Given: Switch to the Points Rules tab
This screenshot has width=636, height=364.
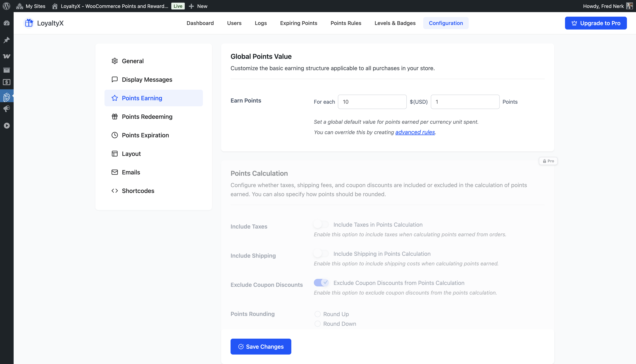Looking at the screenshot, I should pos(346,23).
